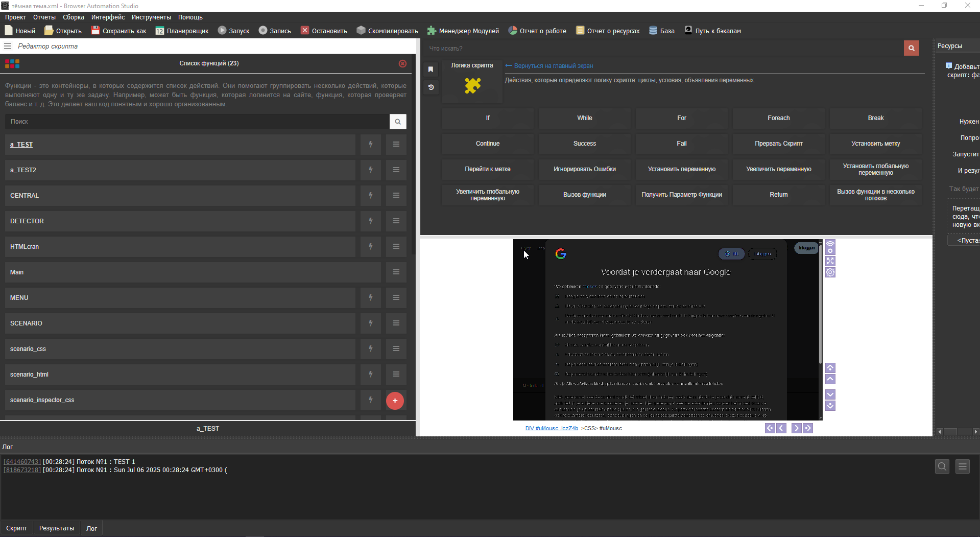Open the hamburger menu for a_TEST2
Image resolution: width=980 pixels, height=537 pixels.
coord(396,170)
